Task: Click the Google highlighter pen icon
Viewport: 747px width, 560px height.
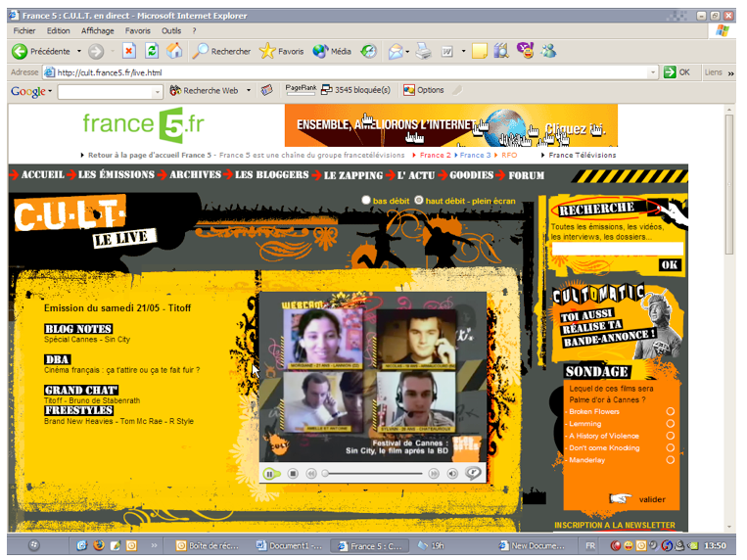Action: pyautogui.click(x=457, y=90)
